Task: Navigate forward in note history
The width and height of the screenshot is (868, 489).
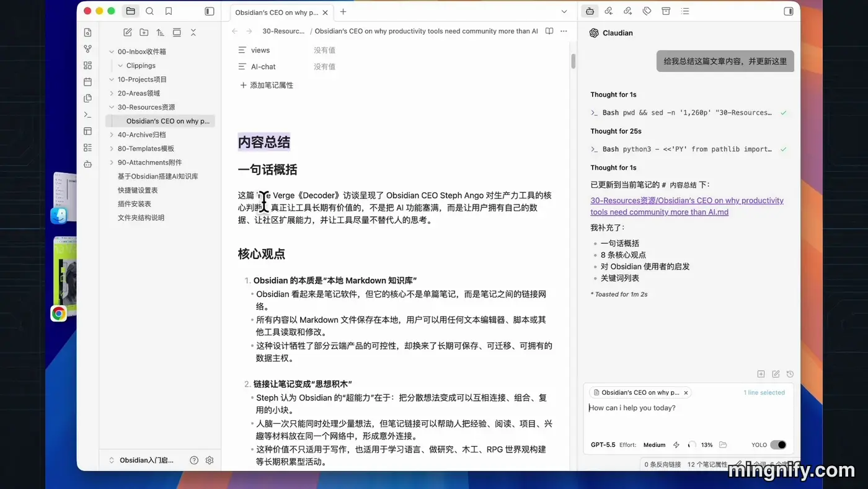Action: pos(249,31)
